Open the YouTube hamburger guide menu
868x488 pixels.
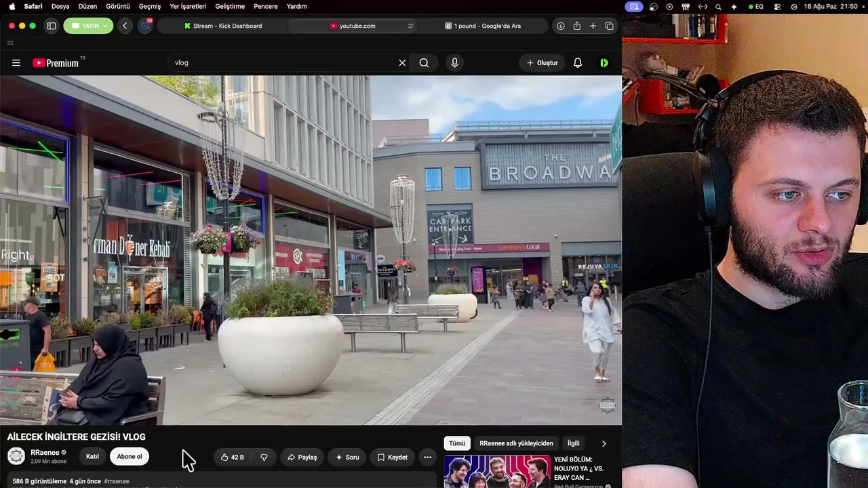click(16, 63)
